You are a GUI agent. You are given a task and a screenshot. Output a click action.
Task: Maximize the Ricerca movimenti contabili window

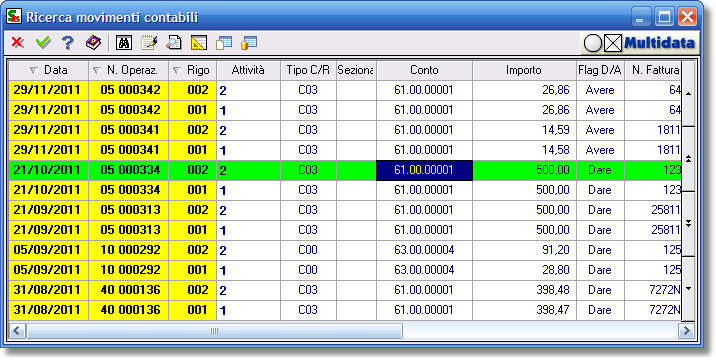click(664, 17)
